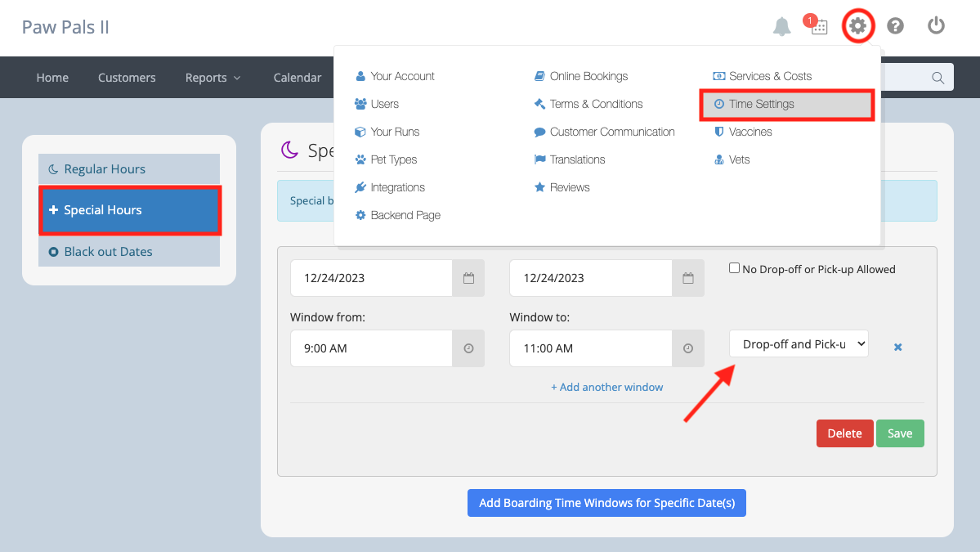Focus the Window from 9:00 AM field

(x=371, y=348)
